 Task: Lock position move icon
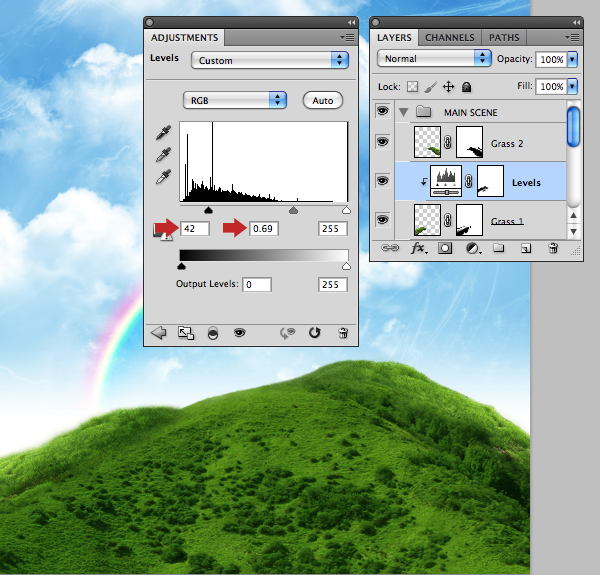point(448,87)
